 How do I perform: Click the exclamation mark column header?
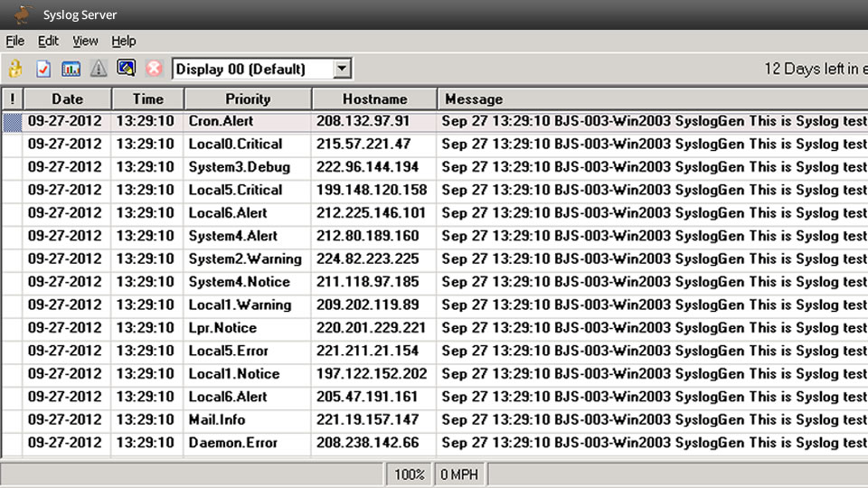[12, 99]
